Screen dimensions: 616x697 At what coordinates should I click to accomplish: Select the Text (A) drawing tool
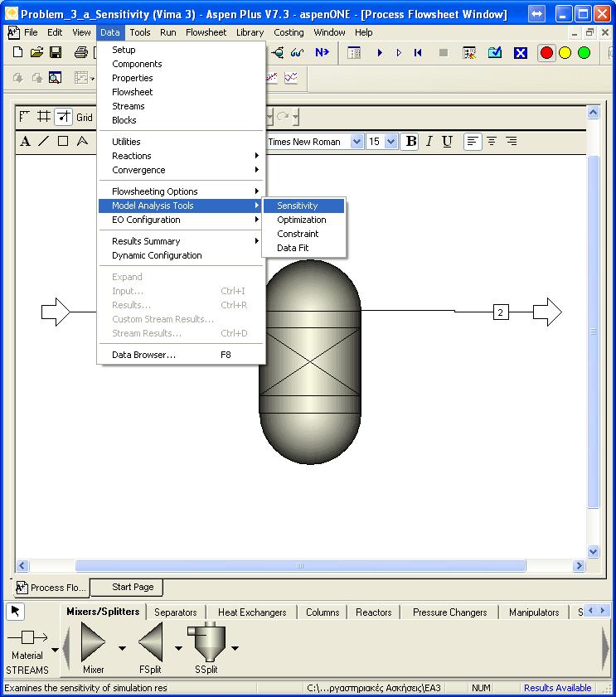click(26, 142)
